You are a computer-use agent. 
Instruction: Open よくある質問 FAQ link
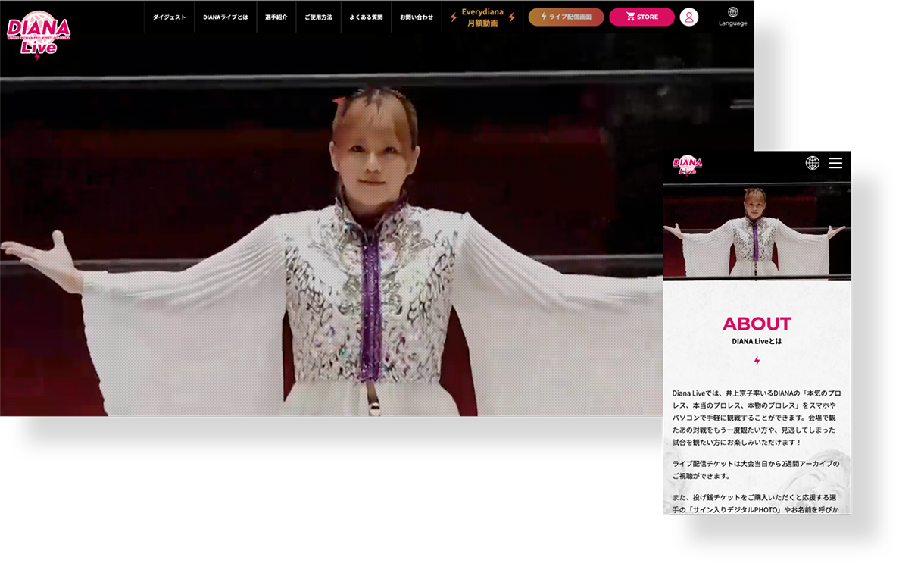pos(366,17)
